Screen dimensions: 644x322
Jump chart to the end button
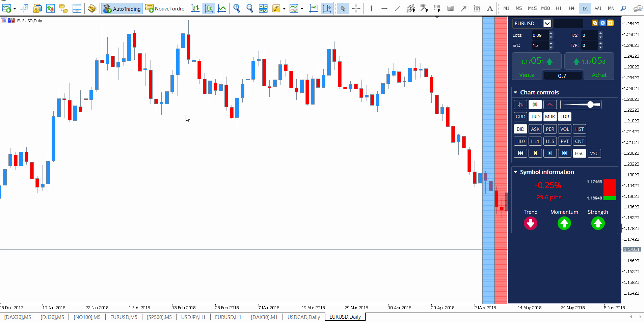pyautogui.click(x=565, y=153)
